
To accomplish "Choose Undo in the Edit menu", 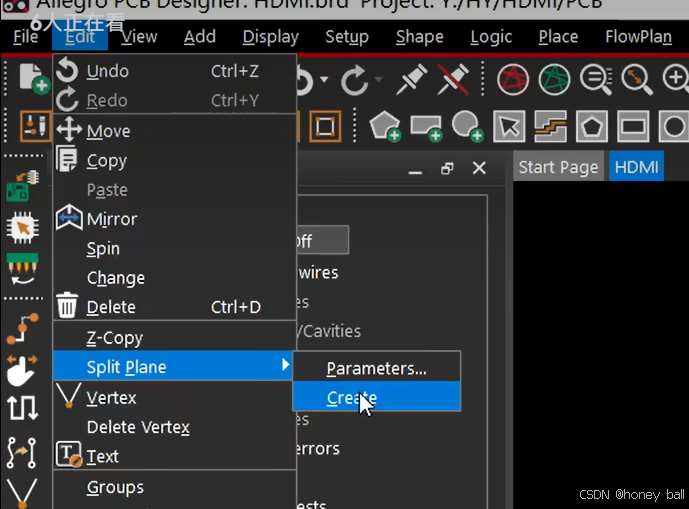I will tap(175, 71).
